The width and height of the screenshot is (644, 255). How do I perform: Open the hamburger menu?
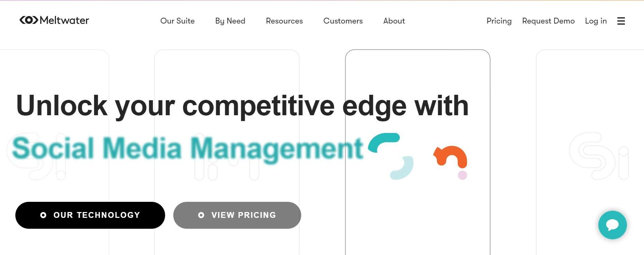621,21
